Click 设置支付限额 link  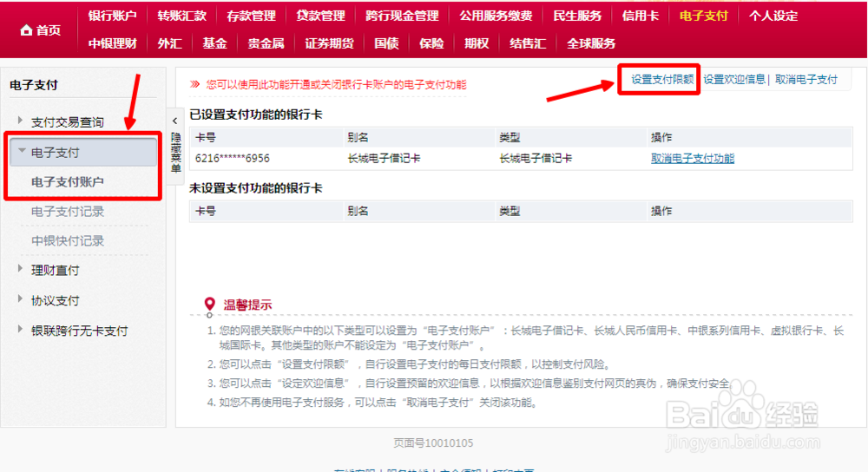[662, 79]
